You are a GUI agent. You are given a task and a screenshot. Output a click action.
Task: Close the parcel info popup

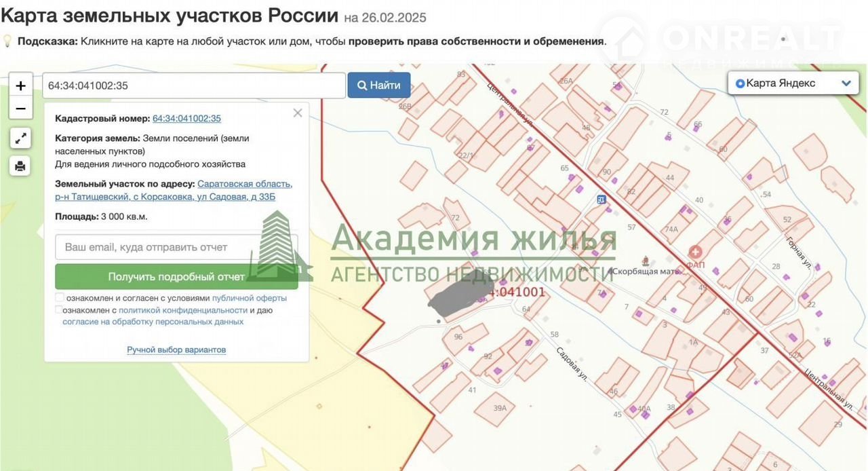(297, 113)
